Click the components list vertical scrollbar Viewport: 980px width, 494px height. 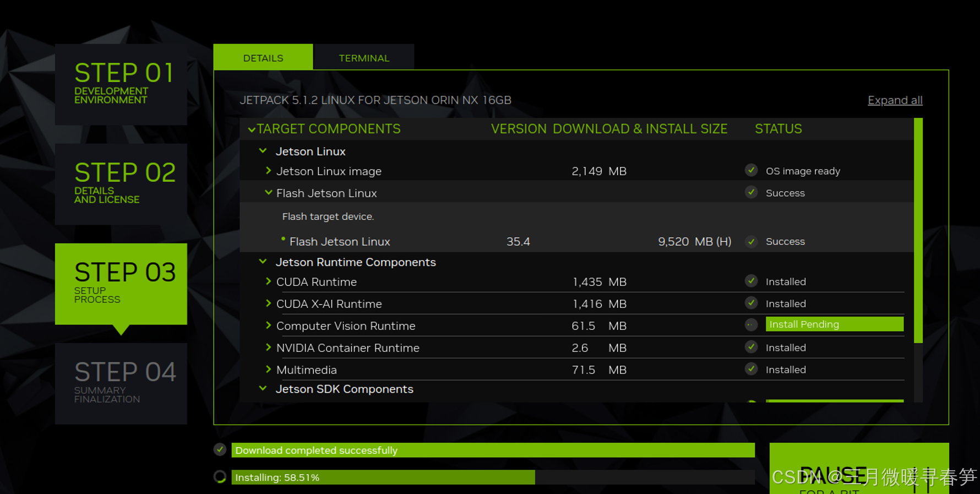click(x=918, y=231)
